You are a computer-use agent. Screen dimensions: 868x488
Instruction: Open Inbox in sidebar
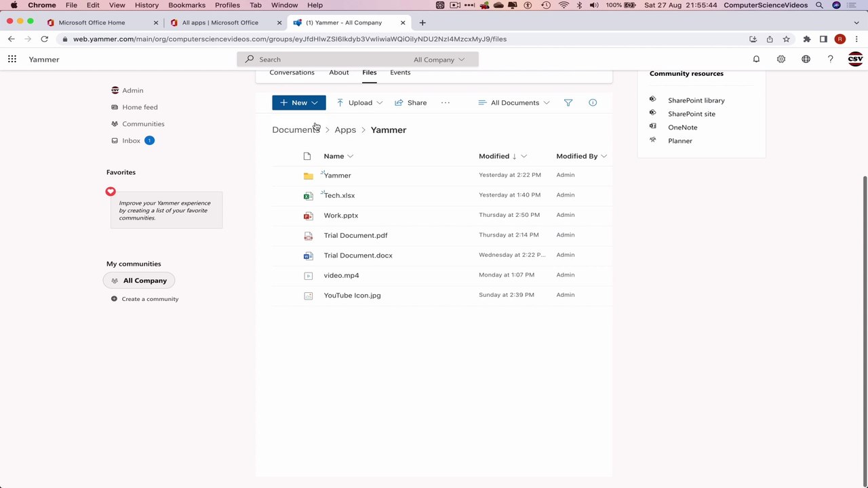pyautogui.click(x=131, y=141)
